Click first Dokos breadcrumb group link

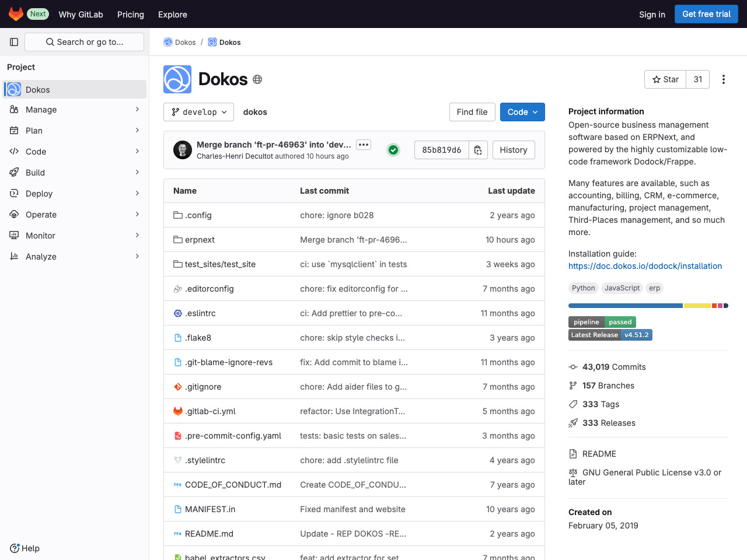pyautogui.click(x=180, y=42)
